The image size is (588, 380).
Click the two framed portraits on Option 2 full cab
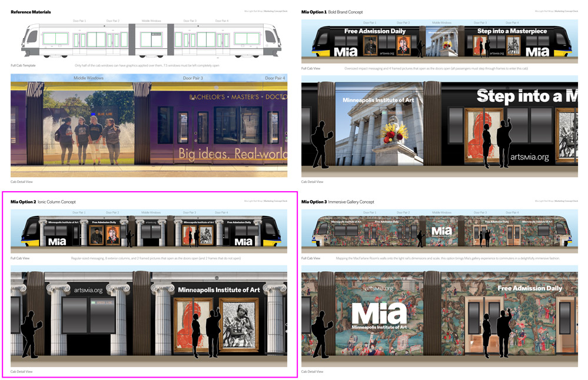tap(105, 235)
